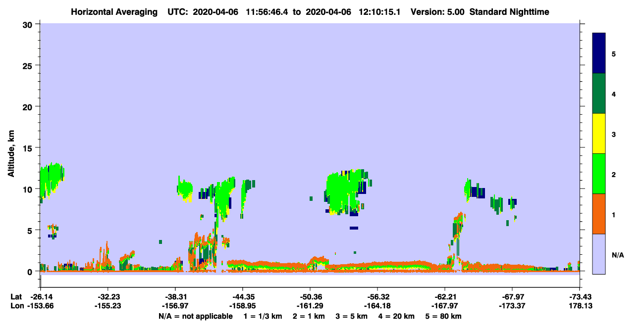
Task: Click the bright green color bar segment 2
Action: click(599, 174)
